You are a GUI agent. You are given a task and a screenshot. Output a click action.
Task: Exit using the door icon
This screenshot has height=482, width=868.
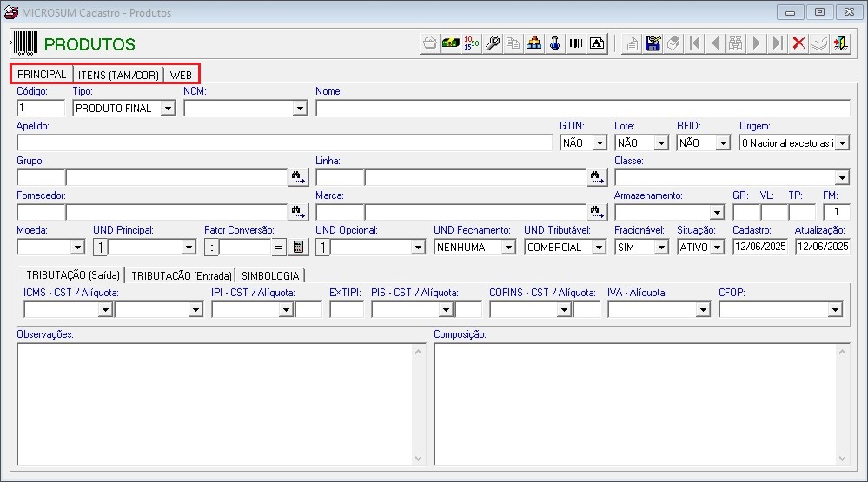840,43
